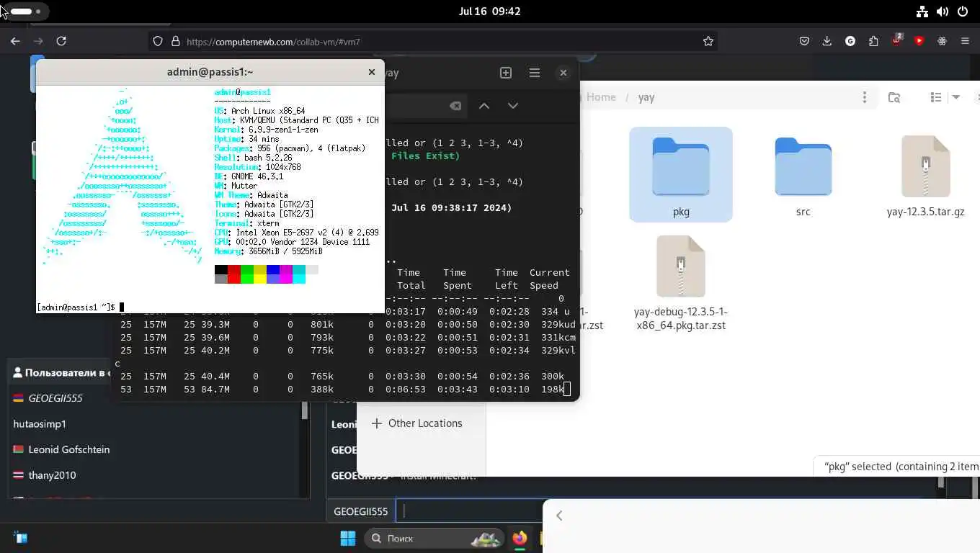Jump to previous terminal search match
The height and width of the screenshot is (553, 980).
coord(484,106)
